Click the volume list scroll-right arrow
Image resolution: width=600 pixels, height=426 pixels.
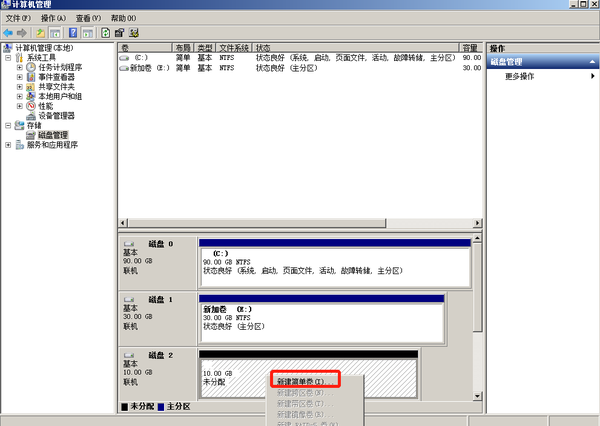point(477,223)
